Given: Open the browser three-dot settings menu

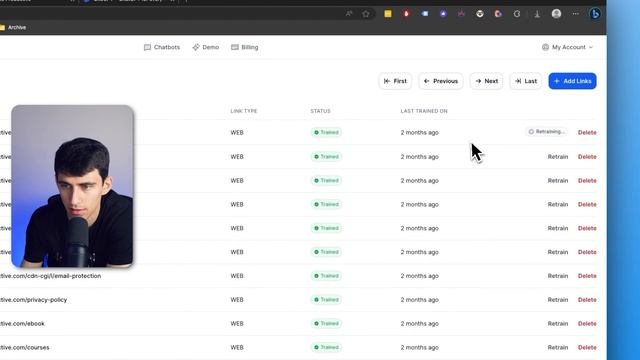Looking at the screenshot, I should coord(576,14).
